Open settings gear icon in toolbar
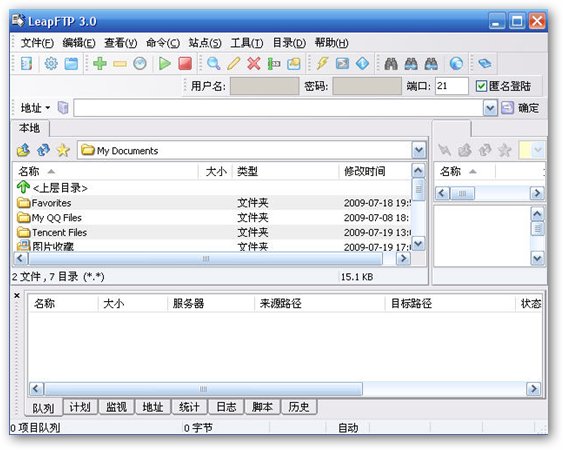Screen dimensions: 563x450 51,64
